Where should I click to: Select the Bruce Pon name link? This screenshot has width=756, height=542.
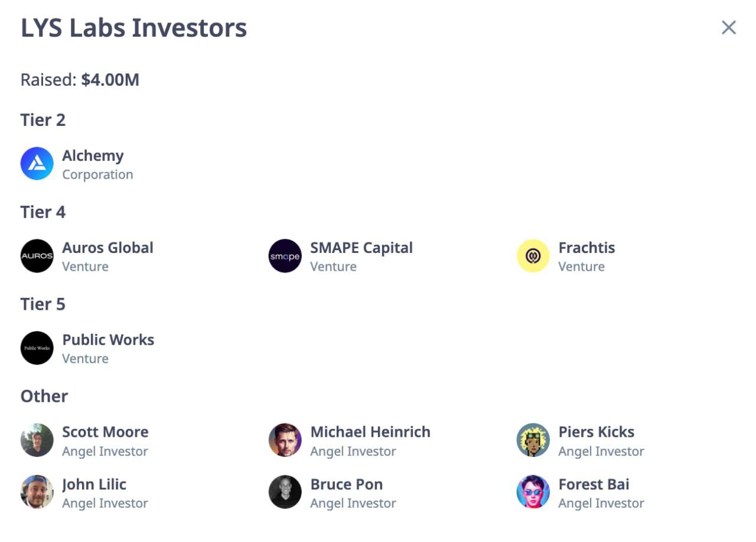click(347, 484)
